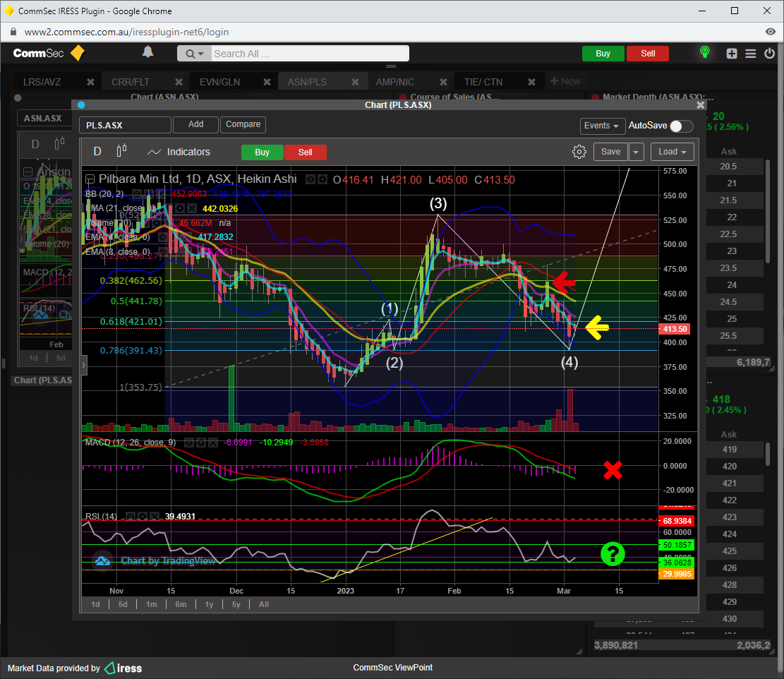Image resolution: width=784 pixels, height=679 pixels.
Task: Open settings gear for EMA 21 indicator
Action: [180, 208]
